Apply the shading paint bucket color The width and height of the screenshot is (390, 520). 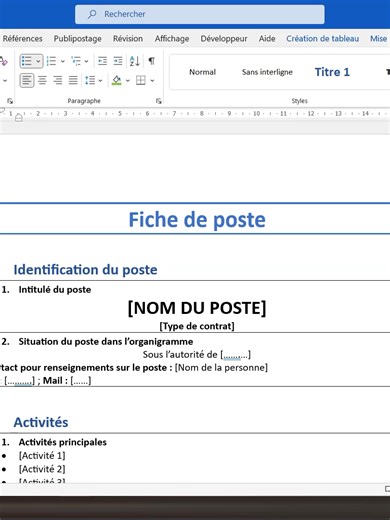point(117,80)
